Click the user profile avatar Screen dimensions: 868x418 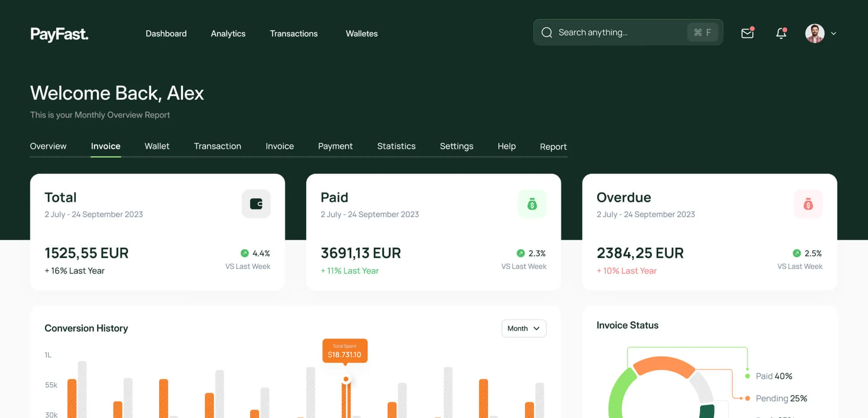tap(814, 33)
